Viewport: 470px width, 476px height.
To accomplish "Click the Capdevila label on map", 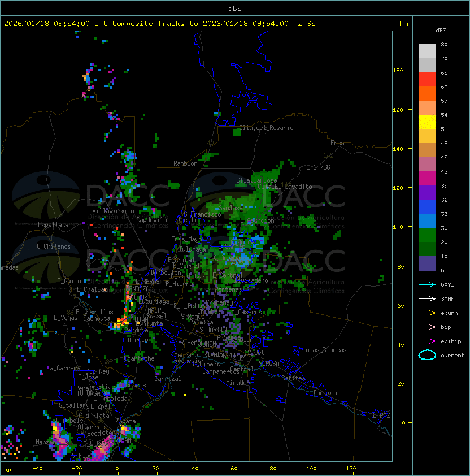I will pyautogui.click(x=151, y=220).
